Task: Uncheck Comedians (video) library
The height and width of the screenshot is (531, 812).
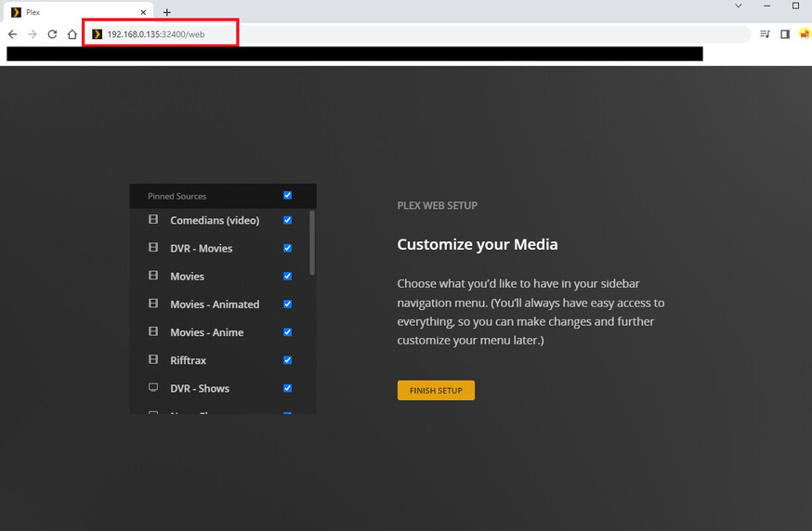Action: point(287,220)
